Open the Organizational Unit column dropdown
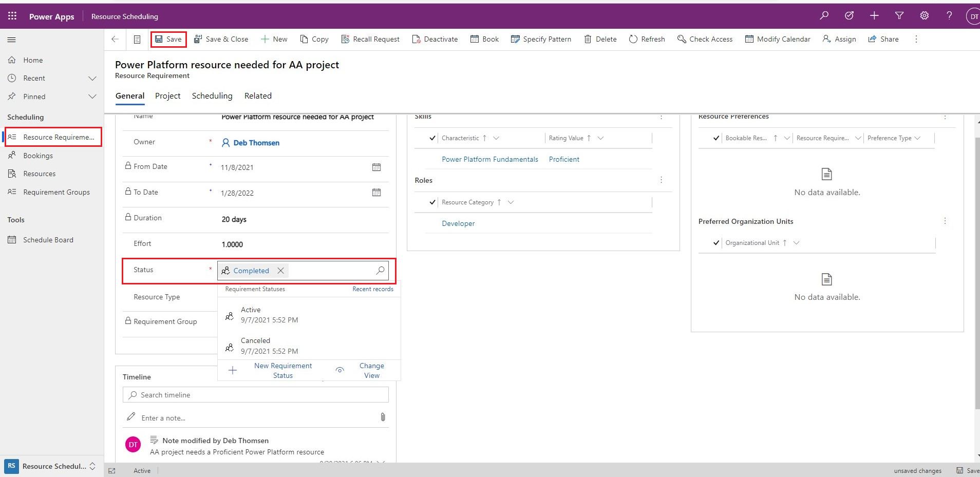Image resolution: width=980 pixels, height=477 pixels. pos(797,243)
